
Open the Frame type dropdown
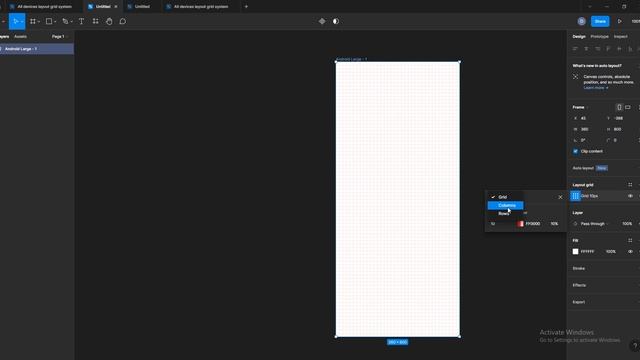[580, 107]
